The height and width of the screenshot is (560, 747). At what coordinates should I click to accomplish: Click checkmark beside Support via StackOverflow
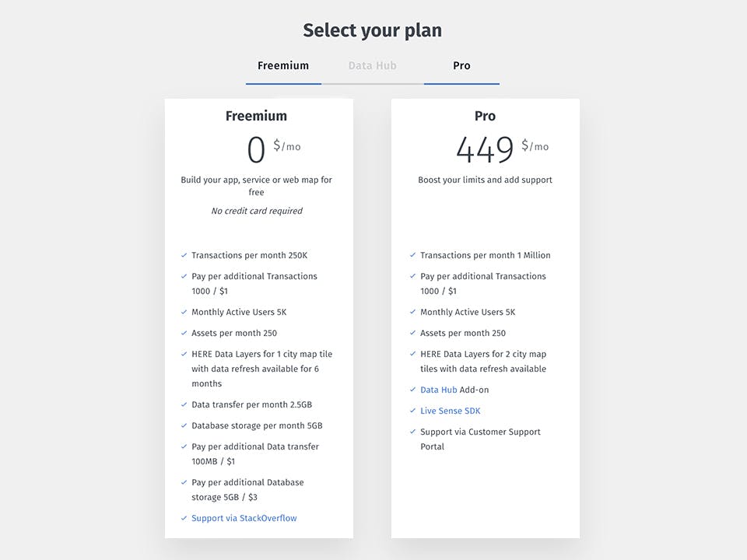click(x=184, y=518)
